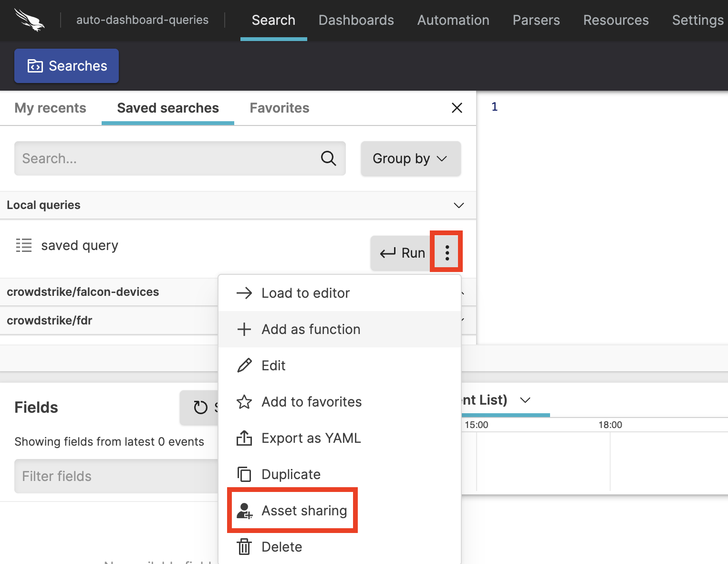Click the magnifying glass search icon
The image size is (728, 564).
click(x=328, y=158)
